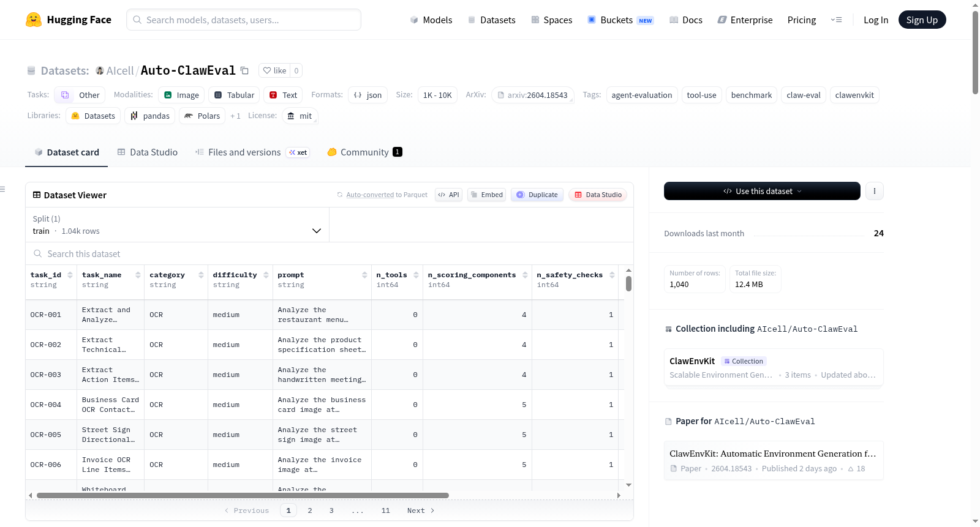The width and height of the screenshot is (980, 527).
Task: Select the agent-evaluation tag
Action: [641, 95]
